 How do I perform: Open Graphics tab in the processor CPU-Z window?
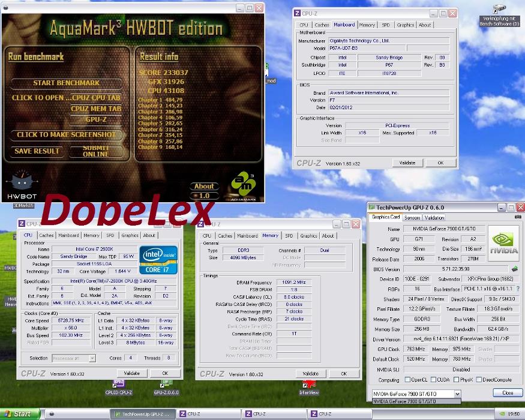tap(130, 235)
